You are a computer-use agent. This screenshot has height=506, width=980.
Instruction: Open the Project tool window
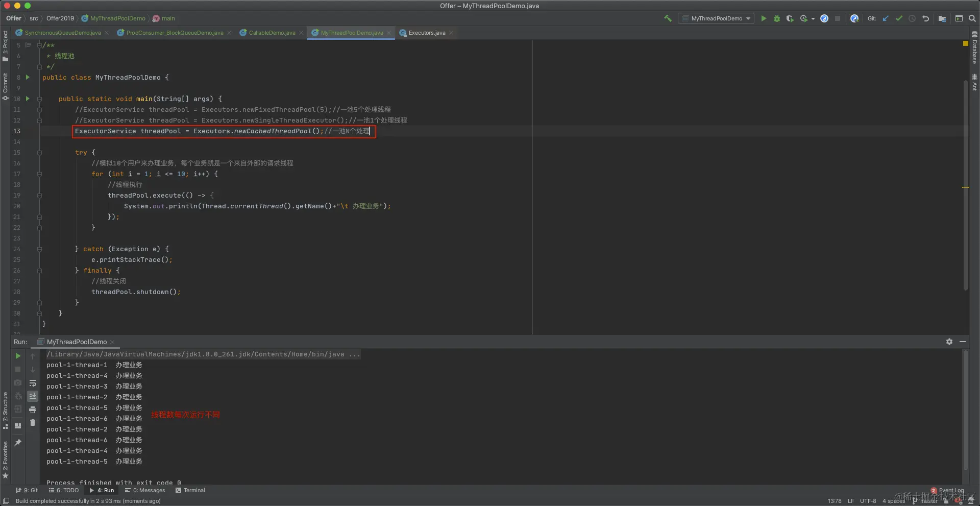click(5, 46)
